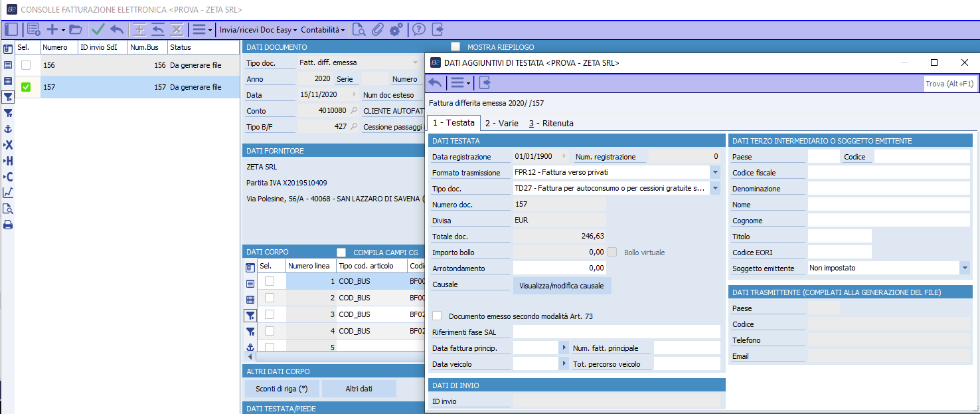Open the Soggetto emittente dropdown

tap(964, 268)
